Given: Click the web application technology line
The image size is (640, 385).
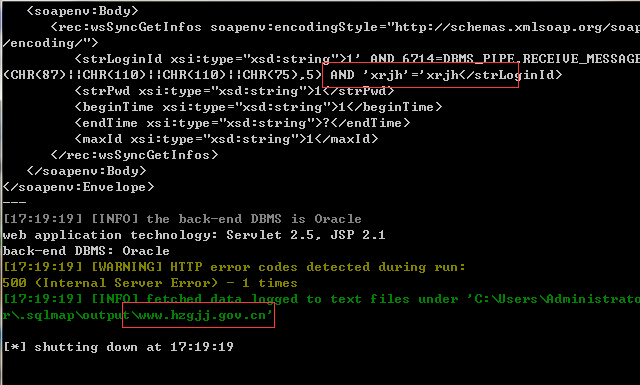Looking at the screenshot, I should 194,235.
